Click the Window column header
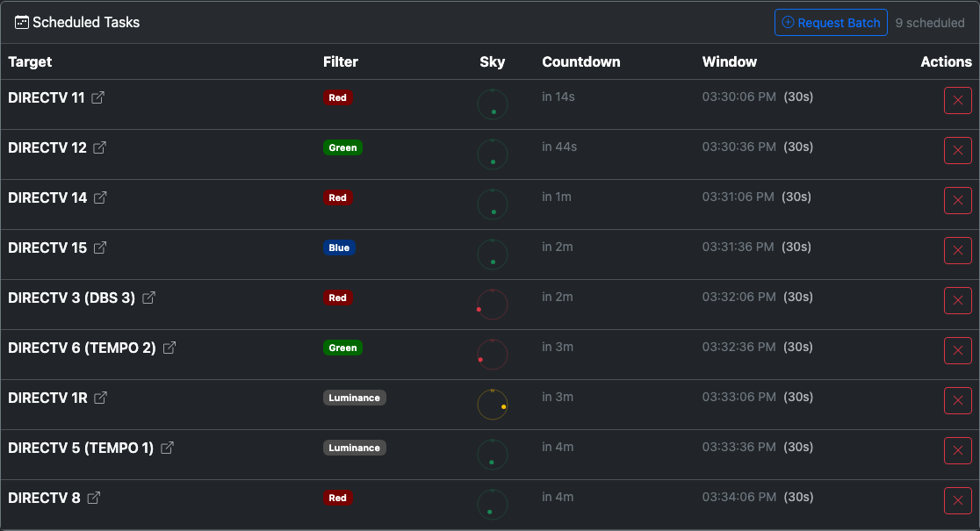Screen dimensions: 980x531 (730, 61)
